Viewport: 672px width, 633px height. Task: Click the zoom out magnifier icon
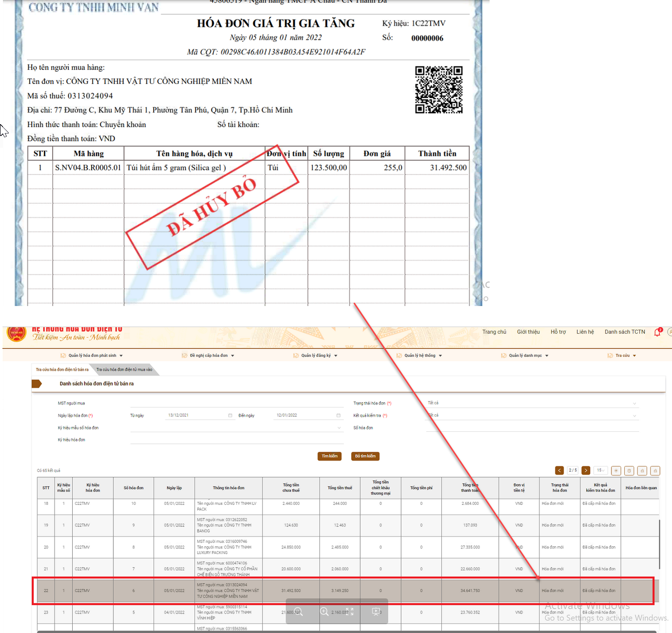(x=298, y=612)
